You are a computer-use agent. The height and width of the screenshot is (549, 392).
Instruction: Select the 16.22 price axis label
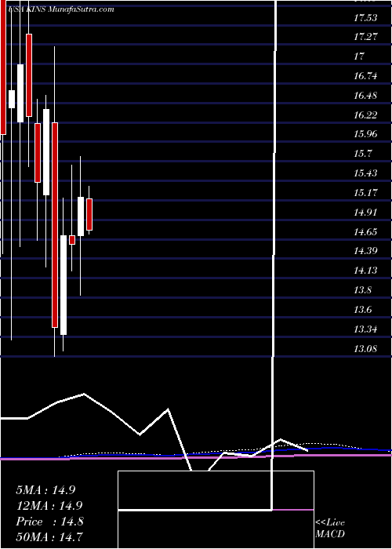point(365,115)
